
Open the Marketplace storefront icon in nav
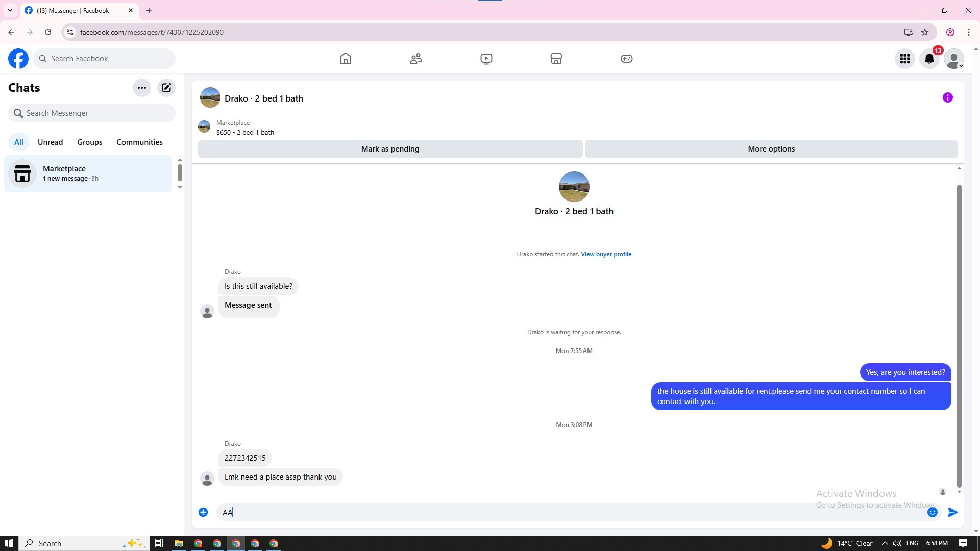coord(556,59)
